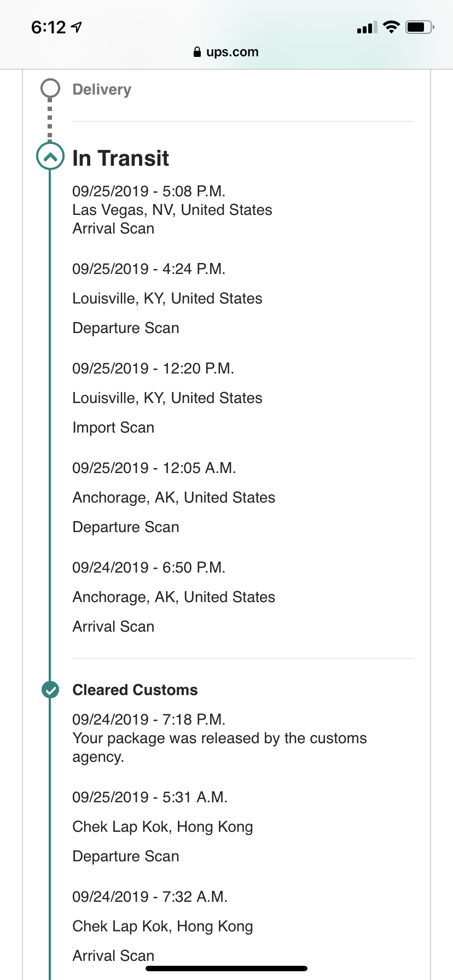The height and width of the screenshot is (980, 453).
Task: Select Louisville 4:24 P.M. Departure Scan entry
Action: click(x=167, y=299)
